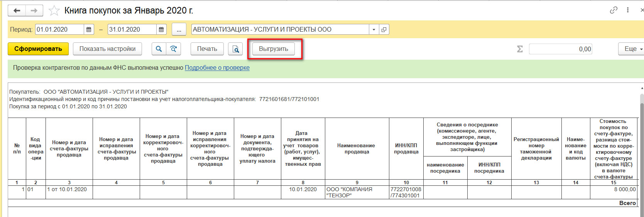Open print preview icon
Screen dimensions: 644x217
tap(235, 49)
